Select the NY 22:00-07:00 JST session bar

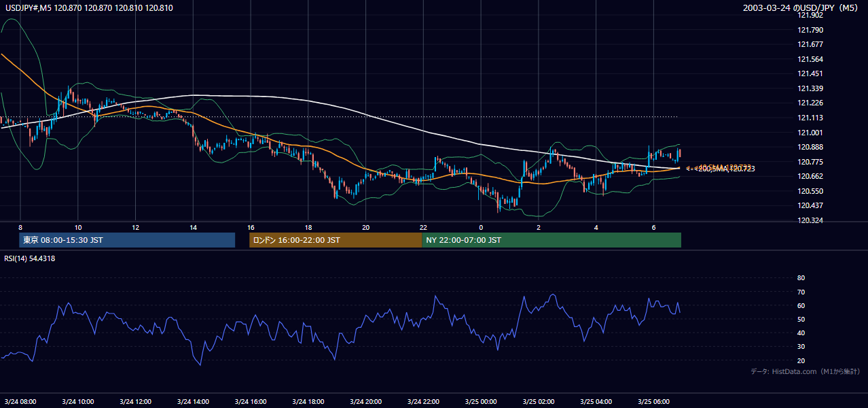pos(551,240)
